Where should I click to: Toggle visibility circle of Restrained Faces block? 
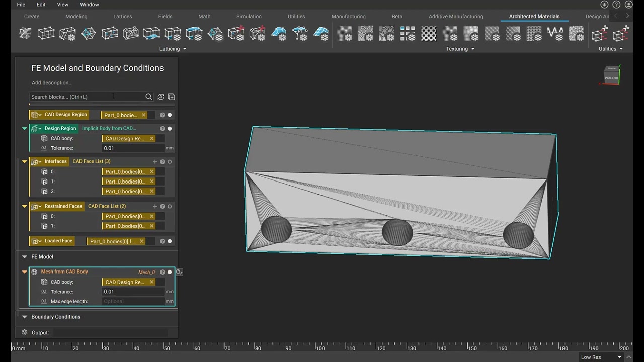[170, 206]
